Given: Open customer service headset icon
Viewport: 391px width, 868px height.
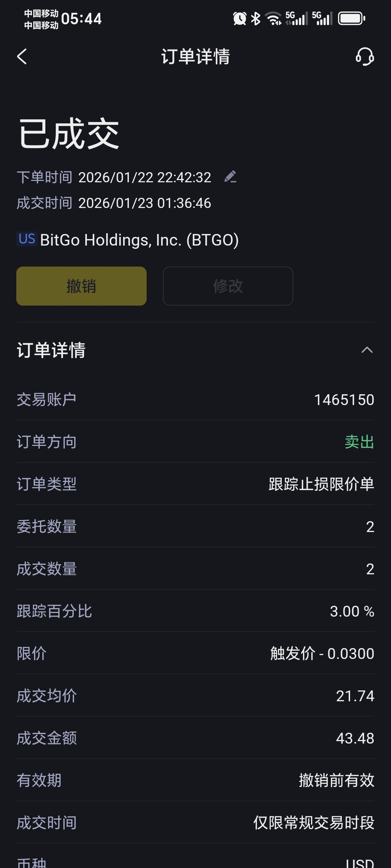Looking at the screenshot, I should (364, 57).
